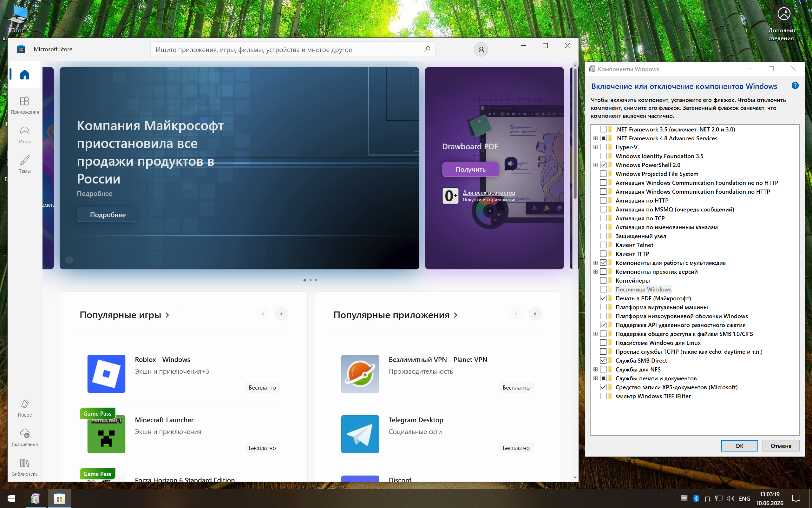Click the Microsoft Store logo in the title bar
Image resolution: width=812 pixels, height=508 pixels.
(x=21, y=49)
